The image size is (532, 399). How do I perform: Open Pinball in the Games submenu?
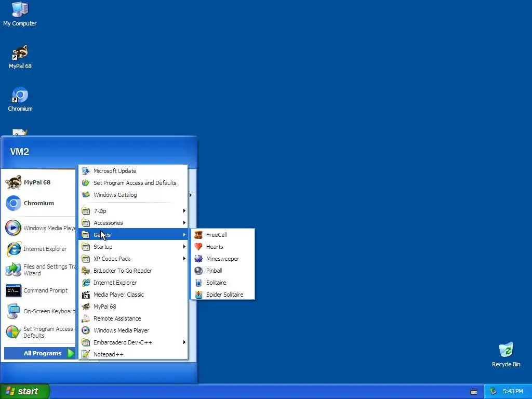[x=222, y=271]
